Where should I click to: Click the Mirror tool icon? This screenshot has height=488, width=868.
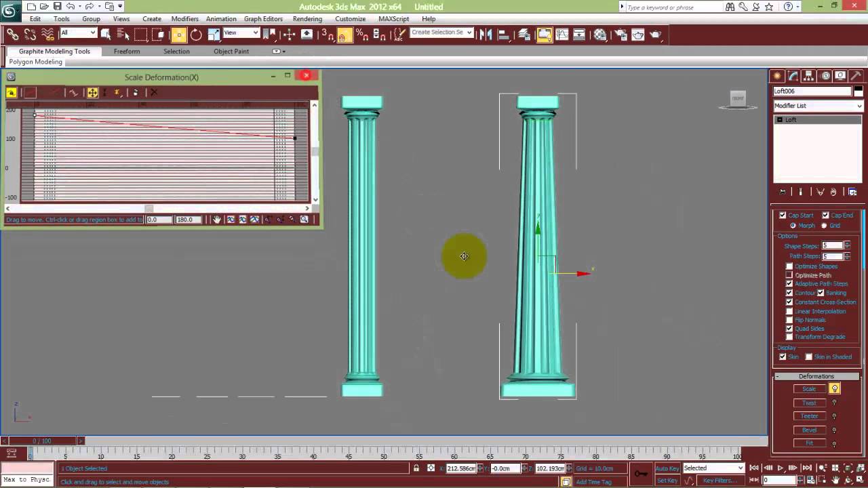pos(486,34)
